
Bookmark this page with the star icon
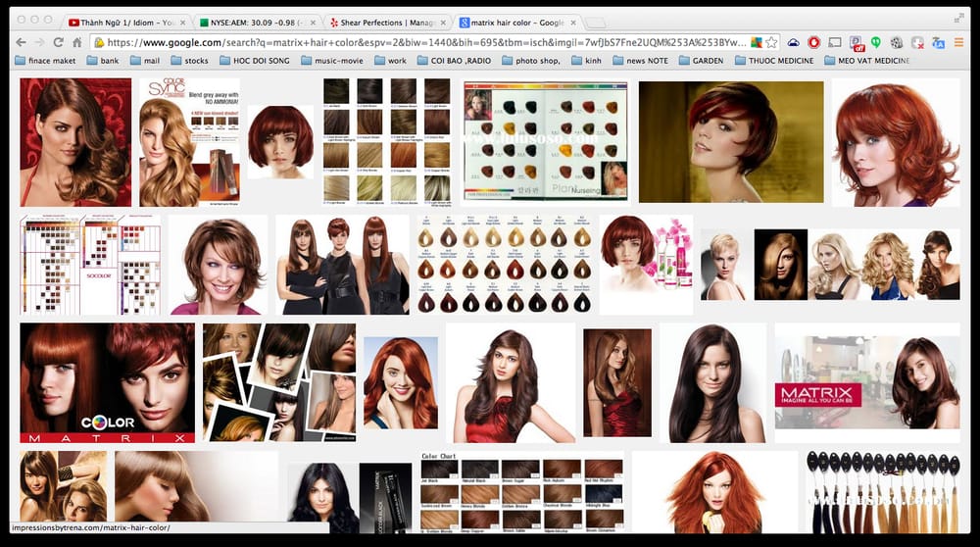(x=771, y=42)
